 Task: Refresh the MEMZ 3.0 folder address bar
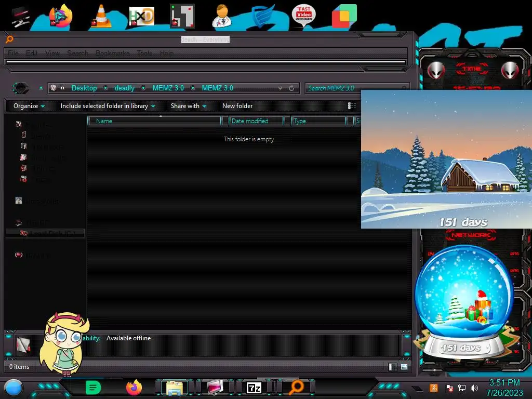[x=291, y=88]
